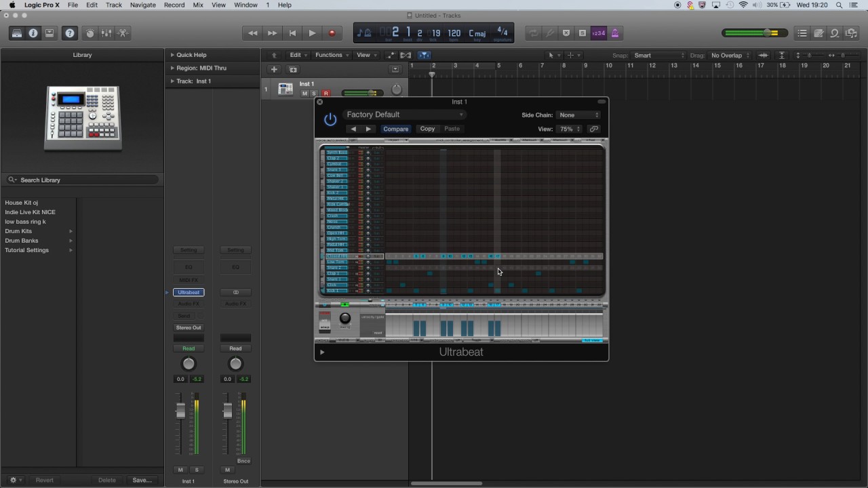Open Spotlight search in menu bar

pos(840,5)
